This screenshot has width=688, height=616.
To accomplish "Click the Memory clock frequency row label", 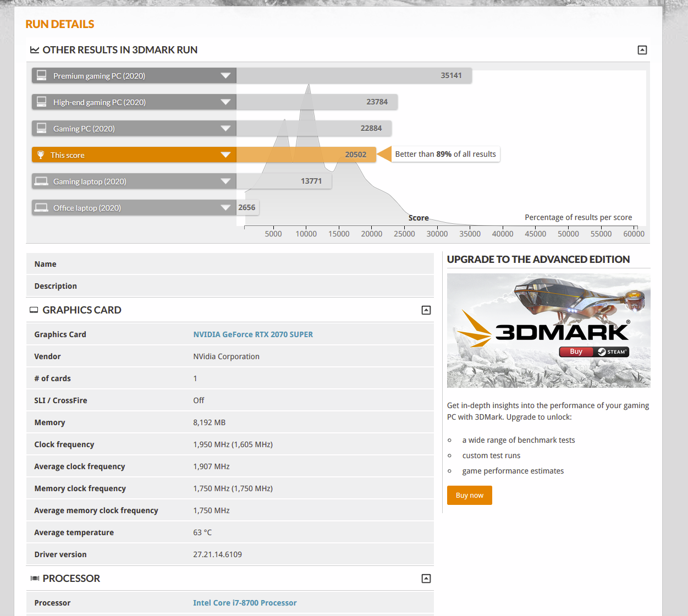I will (x=80, y=488).
